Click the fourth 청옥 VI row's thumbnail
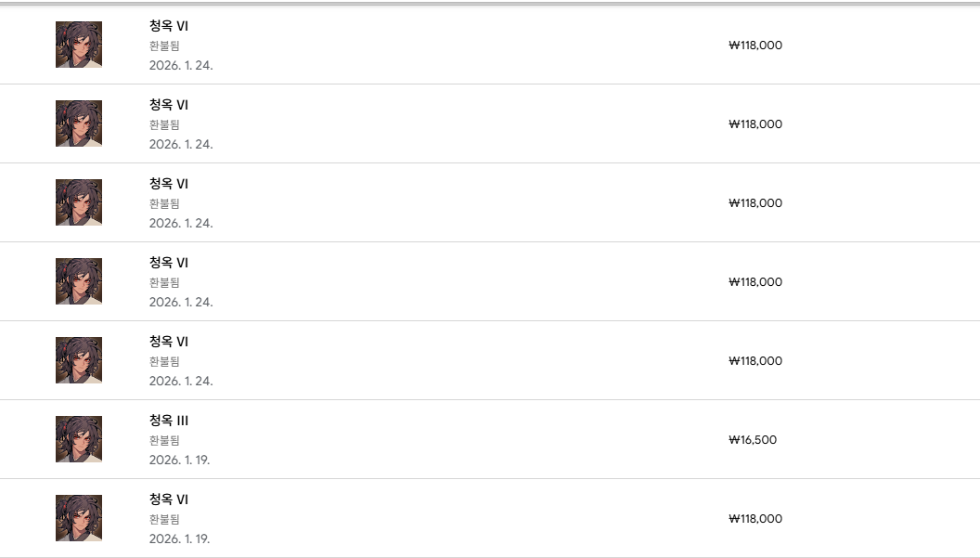 (79, 281)
